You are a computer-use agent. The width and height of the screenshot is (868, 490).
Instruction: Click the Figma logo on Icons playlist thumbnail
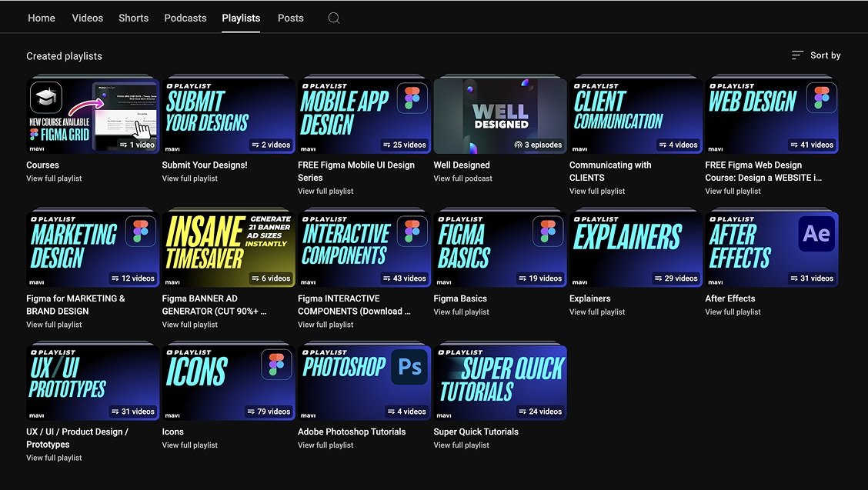coord(276,365)
